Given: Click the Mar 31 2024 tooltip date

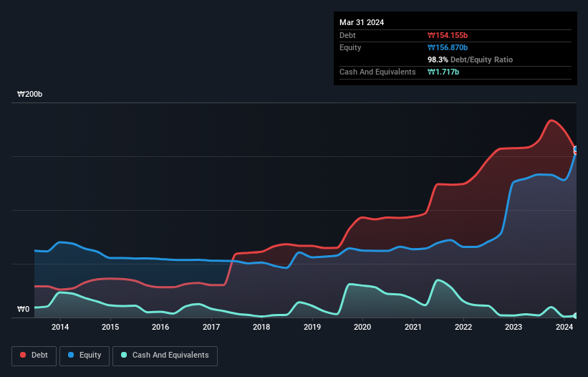Looking at the screenshot, I should pyautogui.click(x=362, y=22).
